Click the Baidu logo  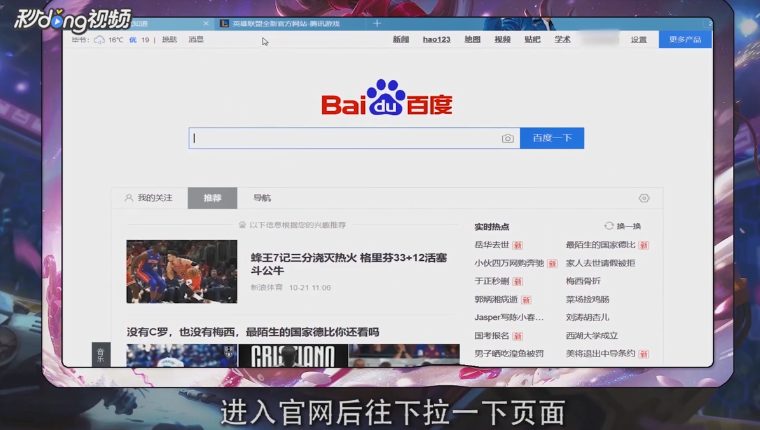pos(387,97)
